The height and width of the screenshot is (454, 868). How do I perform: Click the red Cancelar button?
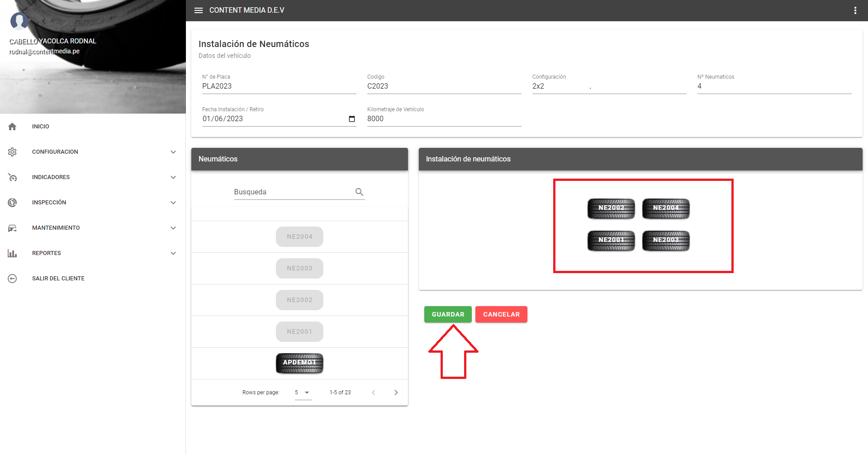pyautogui.click(x=501, y=314)
